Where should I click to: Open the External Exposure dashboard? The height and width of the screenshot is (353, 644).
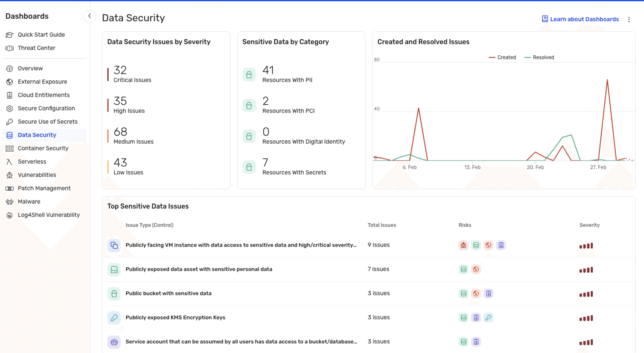[x=42, y=82]
